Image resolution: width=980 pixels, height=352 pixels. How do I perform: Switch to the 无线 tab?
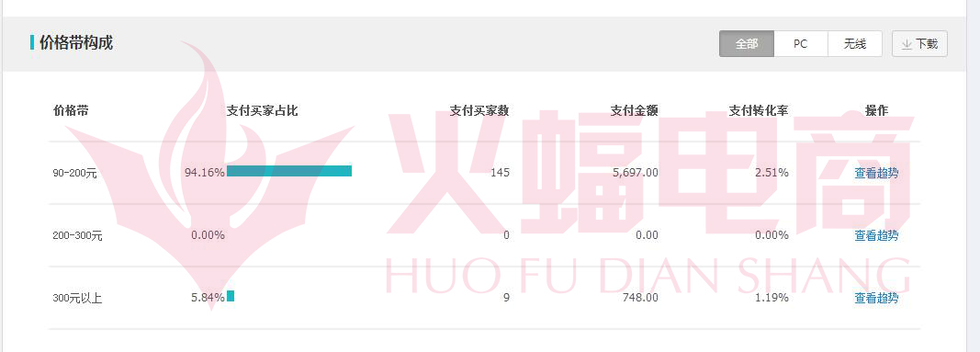coord(855,44)
